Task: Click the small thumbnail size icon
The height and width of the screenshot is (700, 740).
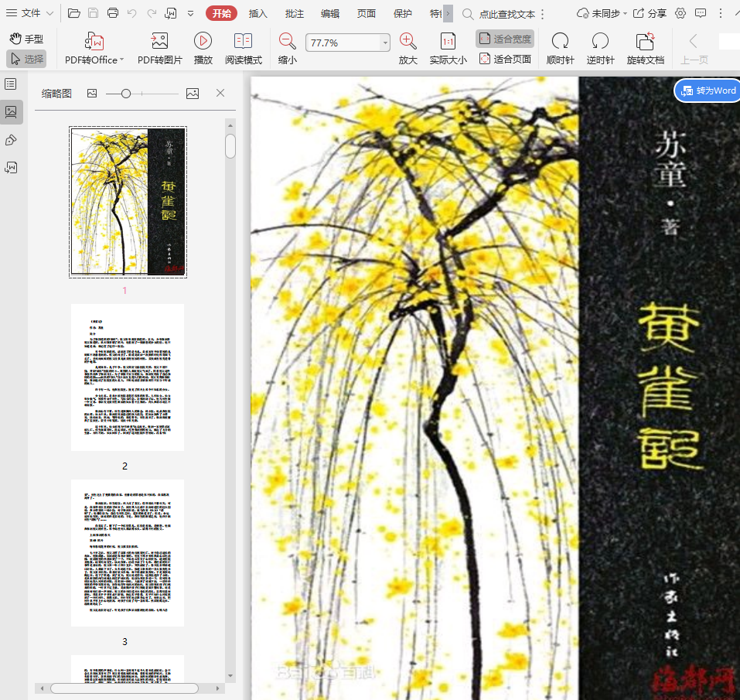Action: 92,94
